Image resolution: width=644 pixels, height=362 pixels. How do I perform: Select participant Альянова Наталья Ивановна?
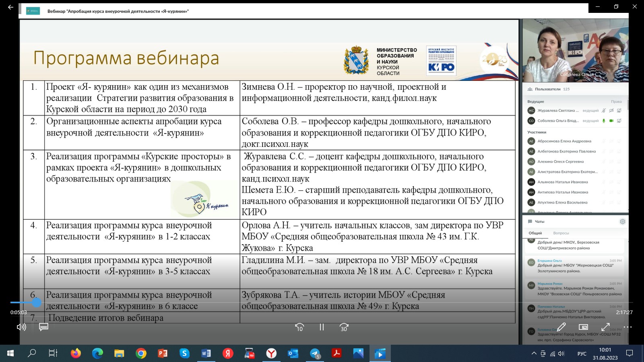tap(575, 182)
